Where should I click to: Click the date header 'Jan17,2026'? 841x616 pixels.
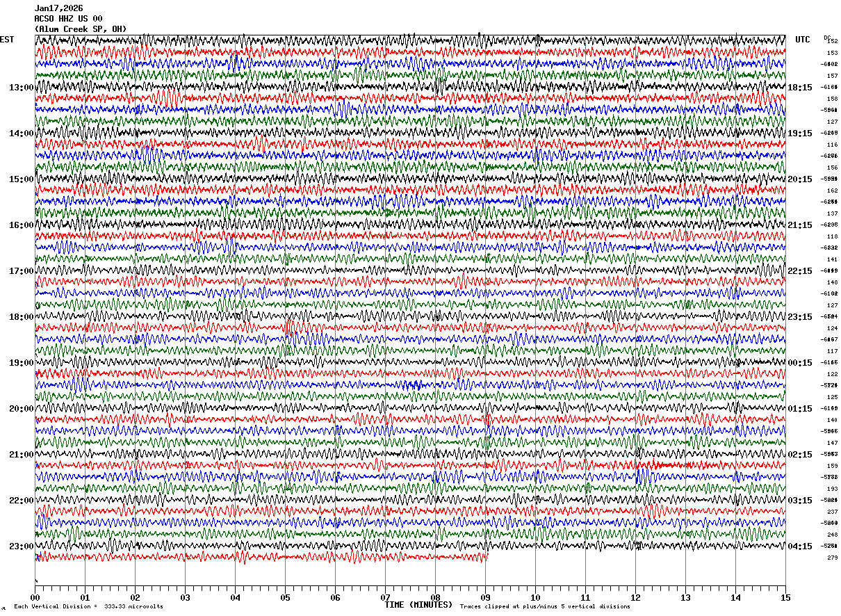click(x=58, y=8)
